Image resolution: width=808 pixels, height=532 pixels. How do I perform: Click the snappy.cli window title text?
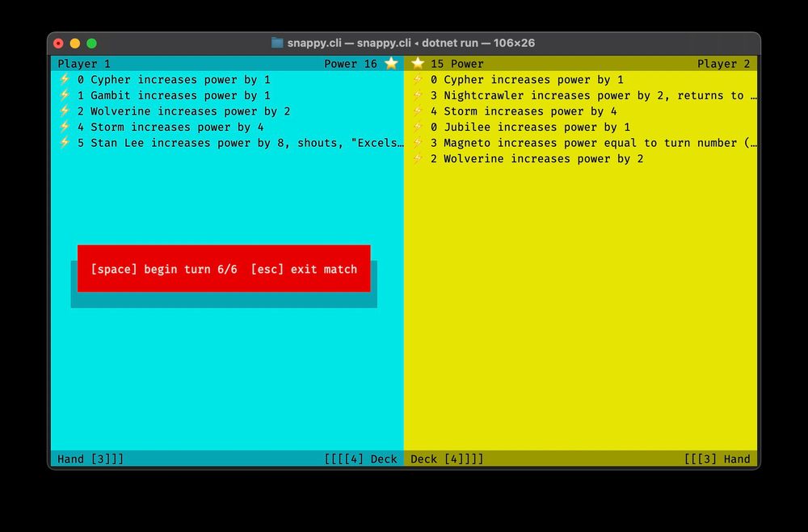(410, 43)
